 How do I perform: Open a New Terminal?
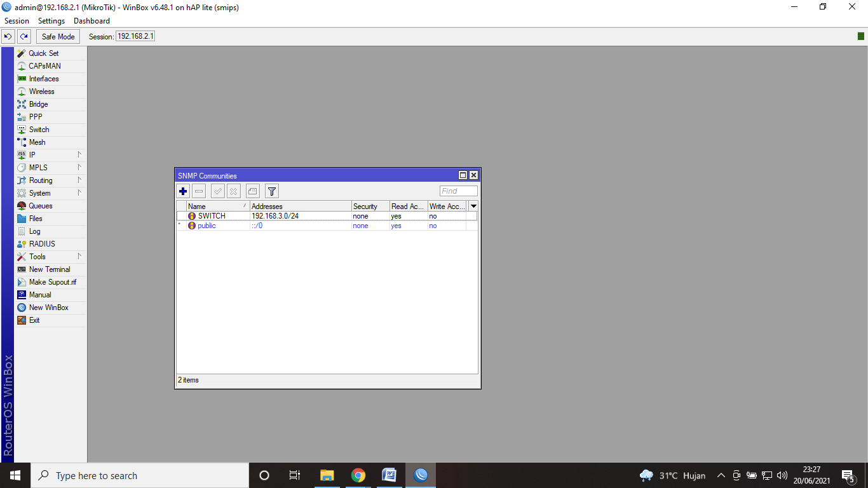coord(50,269)
